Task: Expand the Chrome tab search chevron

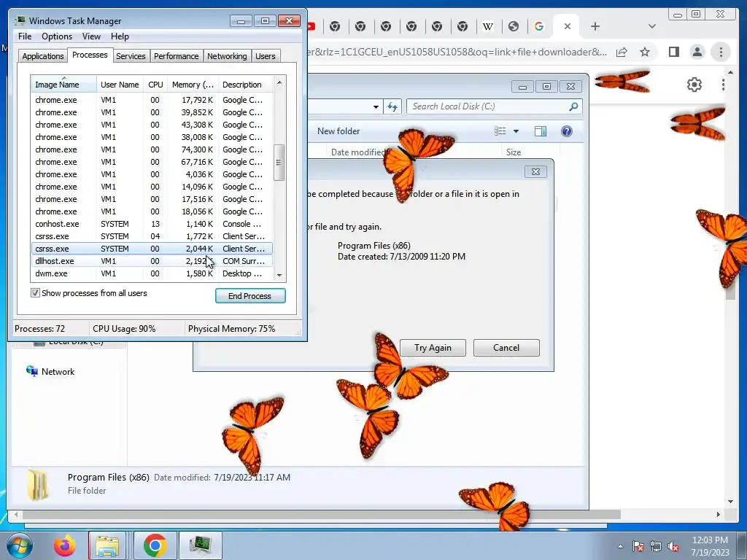Action: point(651,26)
